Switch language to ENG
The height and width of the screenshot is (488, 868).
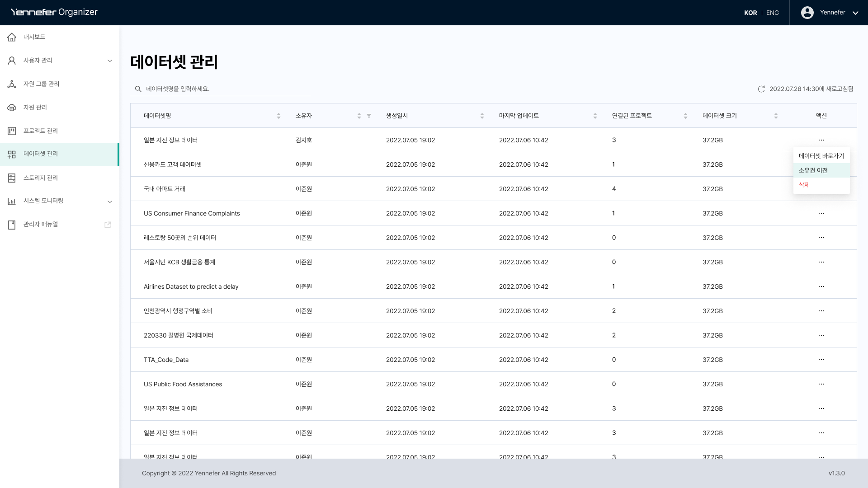point(772,13)
